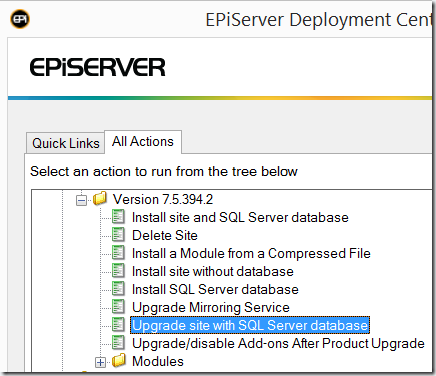The width and height of the screenshot is (436, 376).
Task: Click script icon beside Install SQL Server database
Action: (x=118, y=289)
